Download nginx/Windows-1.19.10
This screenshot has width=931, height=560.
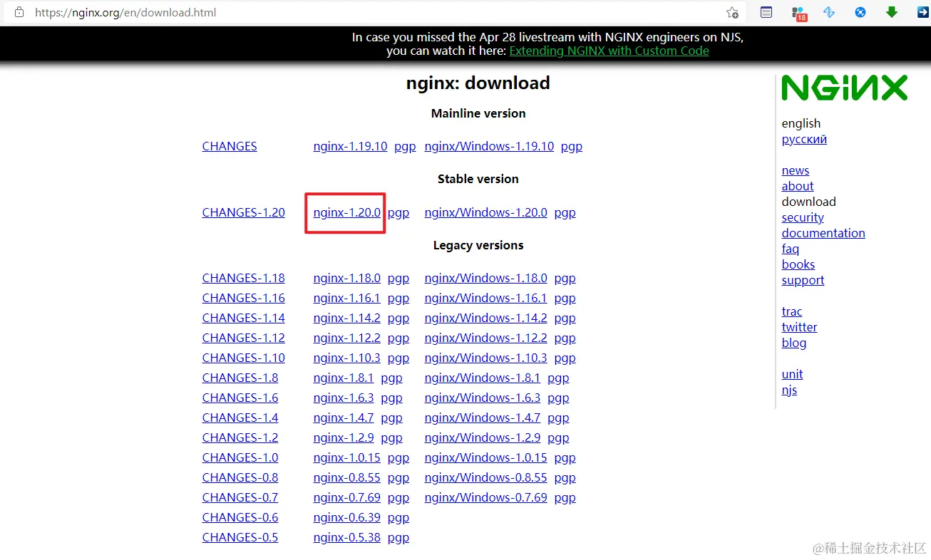click(489, 146)
